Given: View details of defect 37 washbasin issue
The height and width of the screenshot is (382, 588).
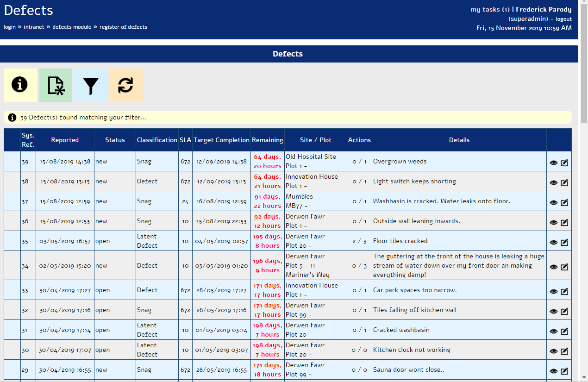Looking at the screenshot, I should pos(554,202).
